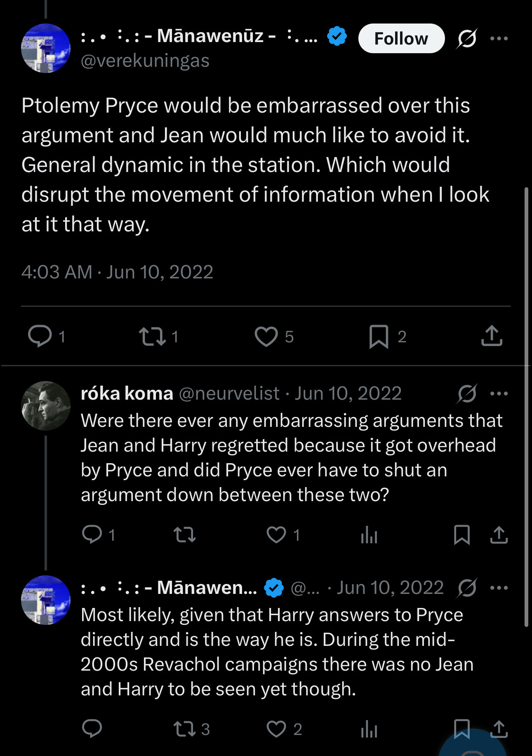This screenshot has height=756, width=532.
Task: Open more options on róka koma reply
Action: pos(499,393)
